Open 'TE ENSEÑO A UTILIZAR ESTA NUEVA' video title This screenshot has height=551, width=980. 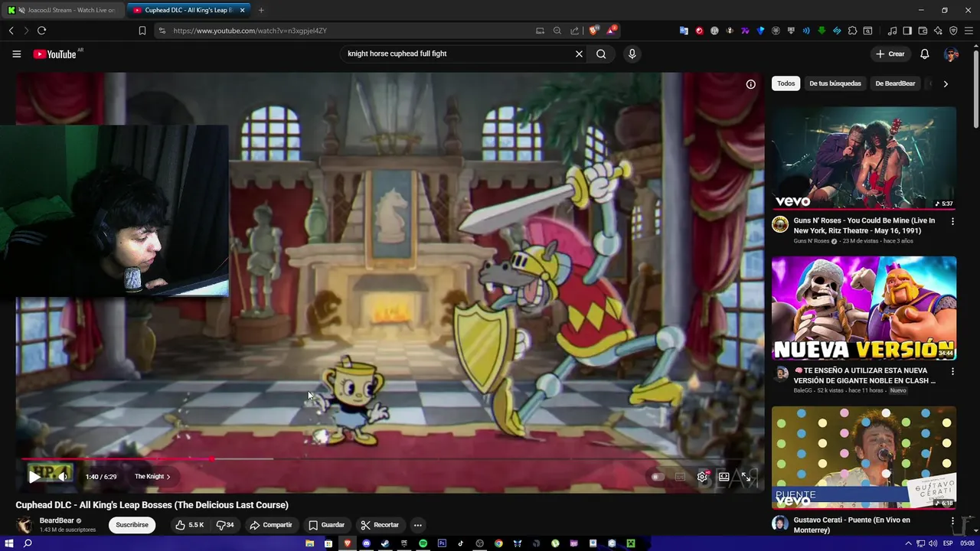[x=864, y=375]
